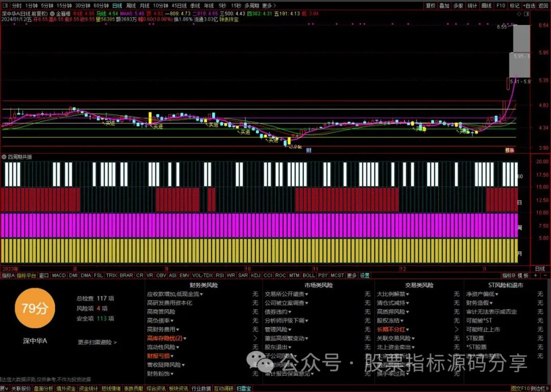Switch to the 月线 monthly chart
Image resolution: width=551 pixels, height=392 pixels.
coord(144,6)
